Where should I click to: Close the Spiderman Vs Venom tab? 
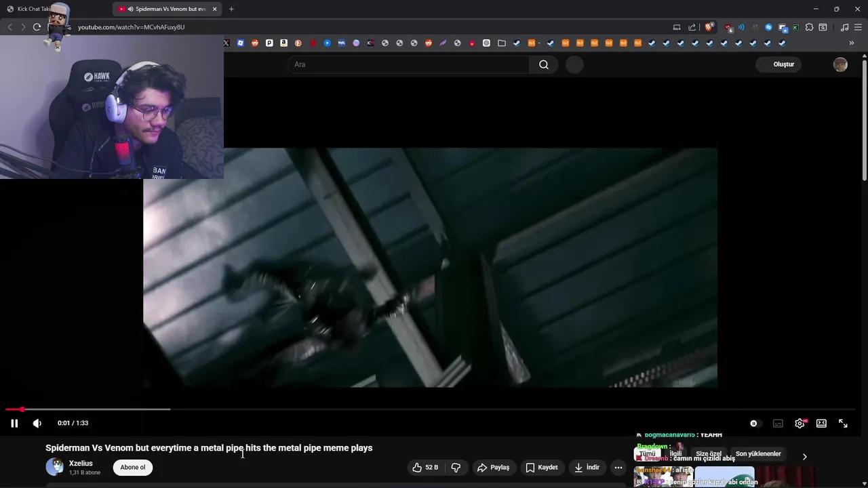[x=214, y=9]
